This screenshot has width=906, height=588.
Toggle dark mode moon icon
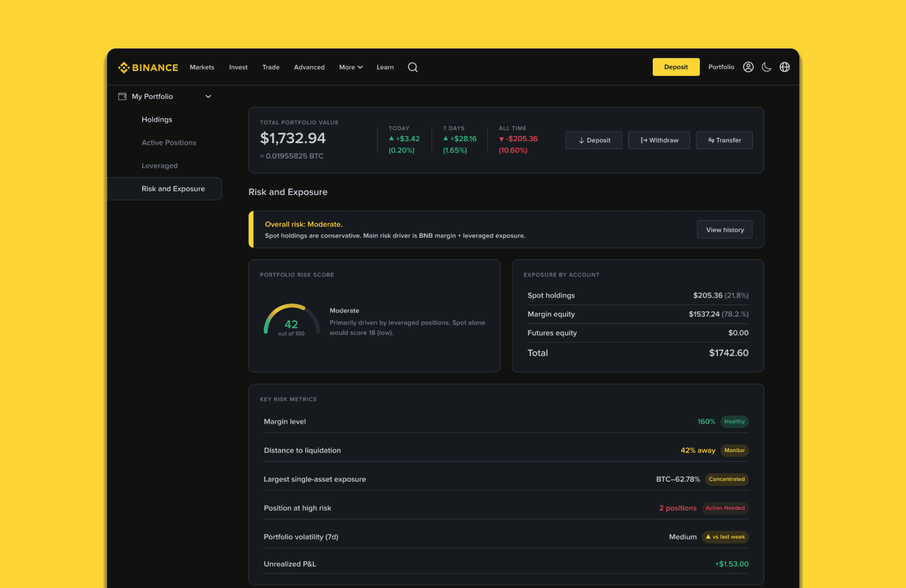(x=766, y=67)
